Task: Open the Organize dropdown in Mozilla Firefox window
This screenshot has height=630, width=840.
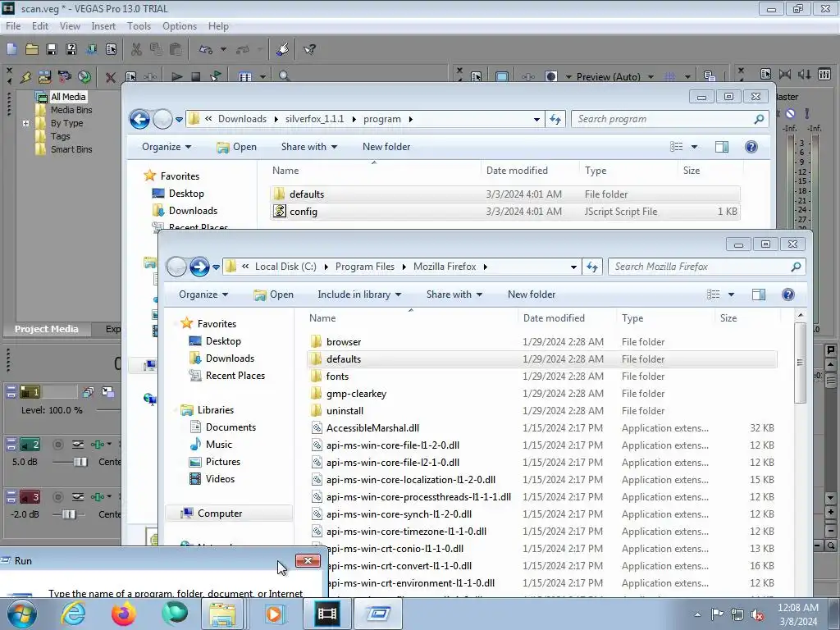Action: pyautogui.click(x=203, y=294)
